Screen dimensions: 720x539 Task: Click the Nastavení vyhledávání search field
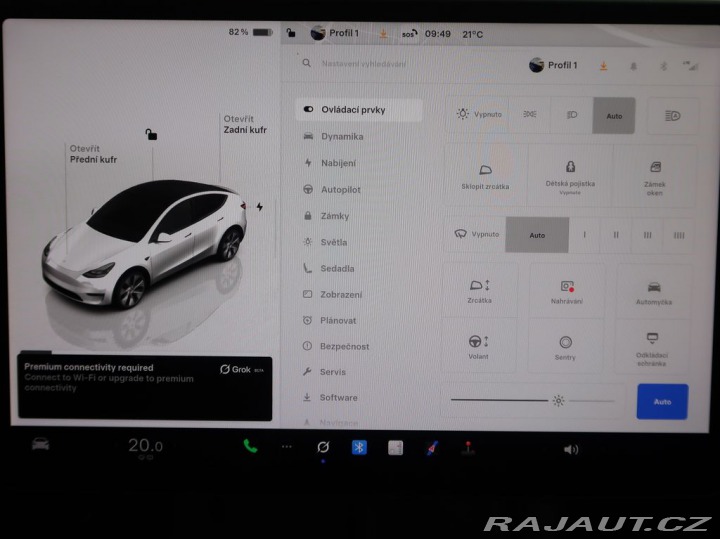(x=364, y=64)
